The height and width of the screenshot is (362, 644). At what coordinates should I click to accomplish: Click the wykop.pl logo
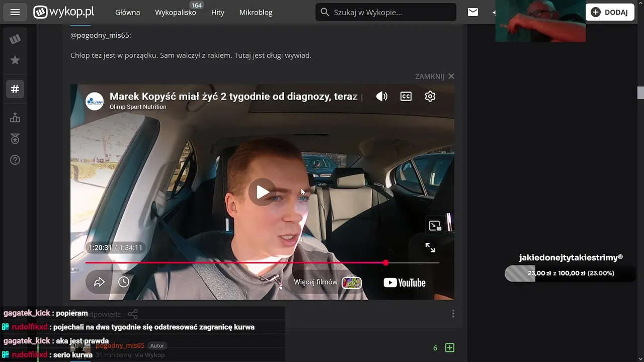63,12
